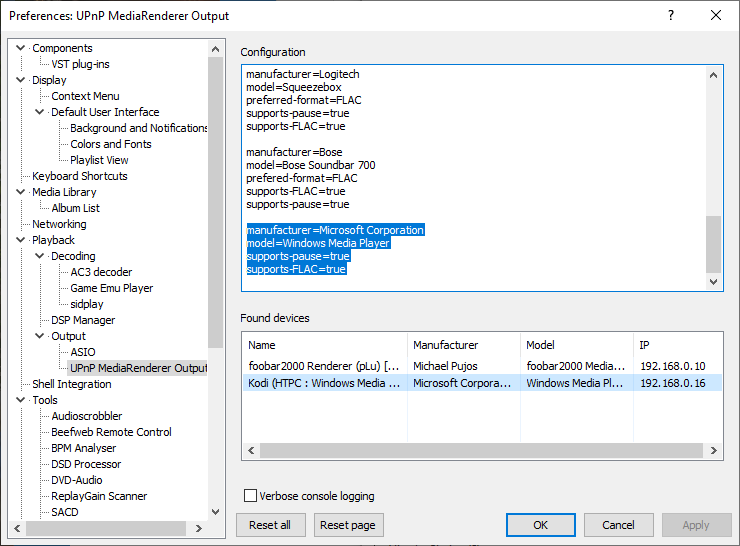Click Configuration box scroll-down arrow
The width and height of the screenshot is (740, 546).
[x=714, y=282]
